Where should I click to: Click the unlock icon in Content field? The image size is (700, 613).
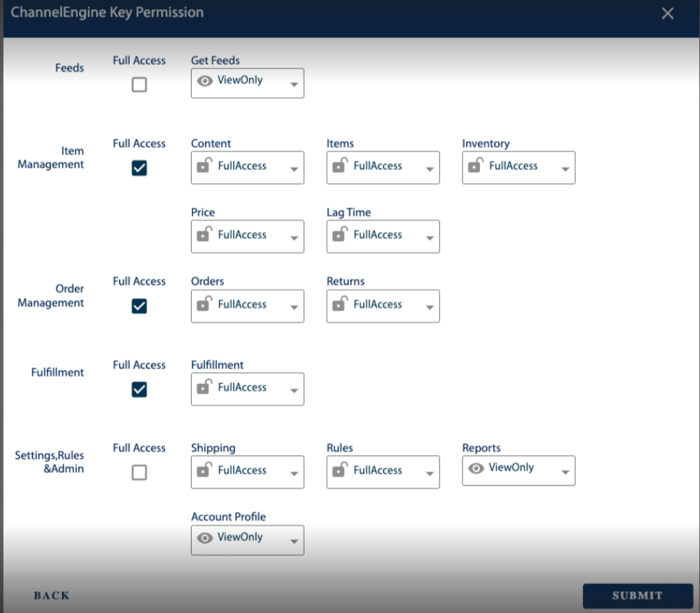click(204, 166)
